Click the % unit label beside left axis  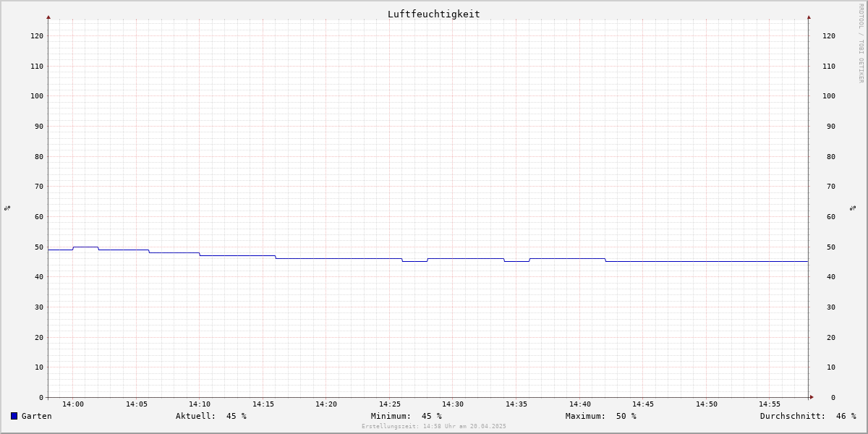(x=7, y=208)
